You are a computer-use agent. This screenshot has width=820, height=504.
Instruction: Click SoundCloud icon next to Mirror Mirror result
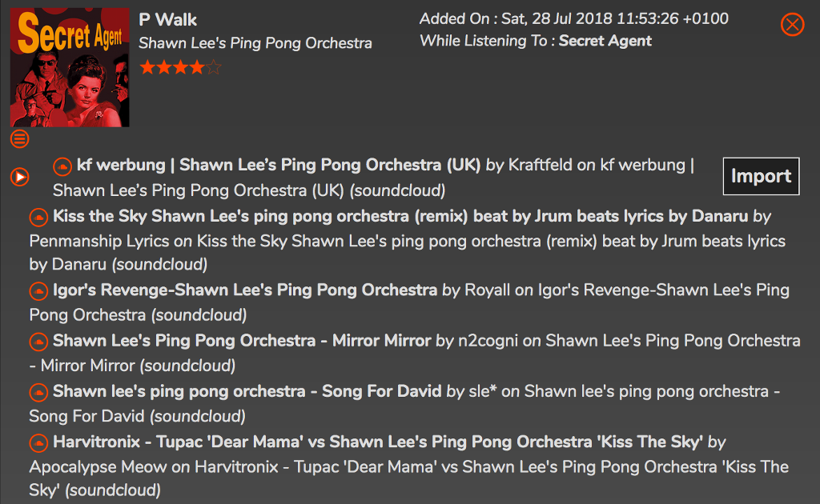38,342
